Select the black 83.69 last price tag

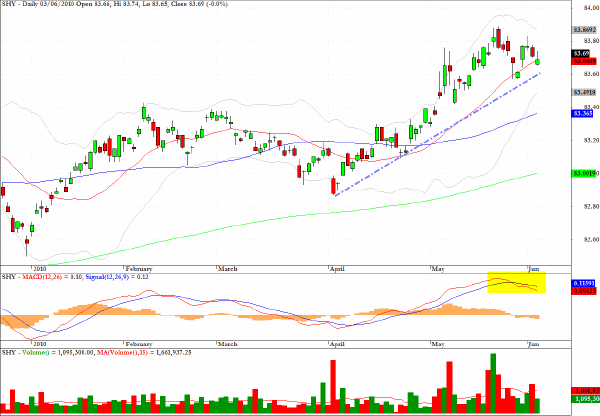point(581,53)
